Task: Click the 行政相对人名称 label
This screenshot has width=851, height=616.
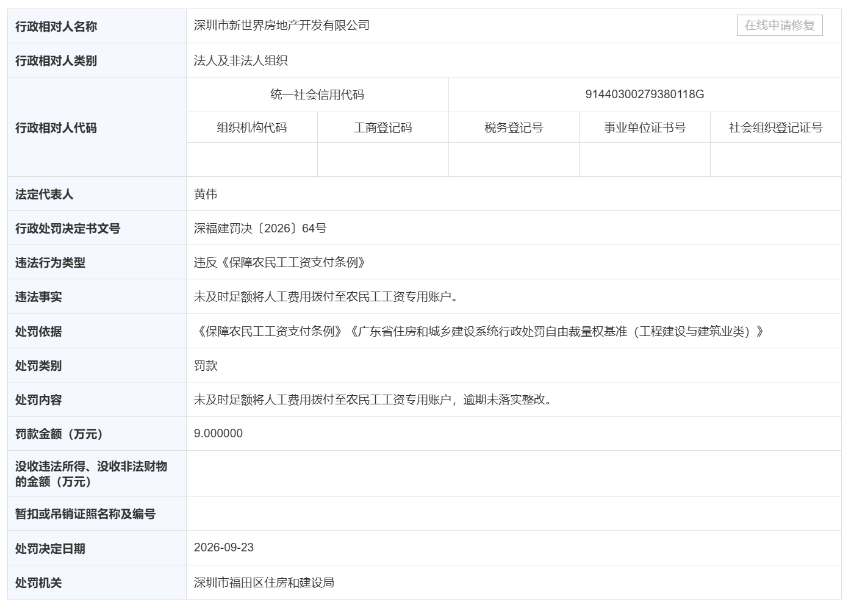Action: click(x=56, y=27)
